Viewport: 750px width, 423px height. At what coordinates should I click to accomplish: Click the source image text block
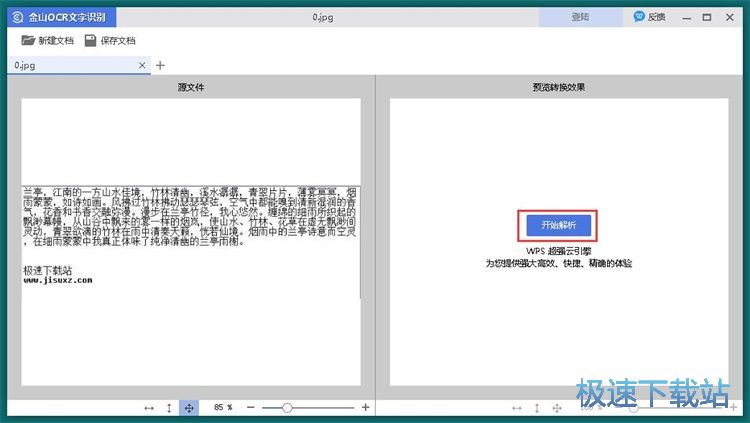coord(189,217)
